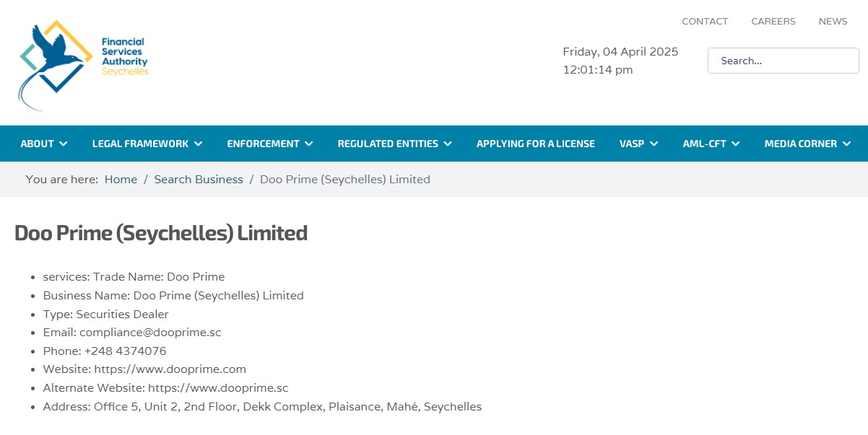Click the Doo Prime (Seychelles) Limited heading
868x435 pixels.
[x=161, y=233]
